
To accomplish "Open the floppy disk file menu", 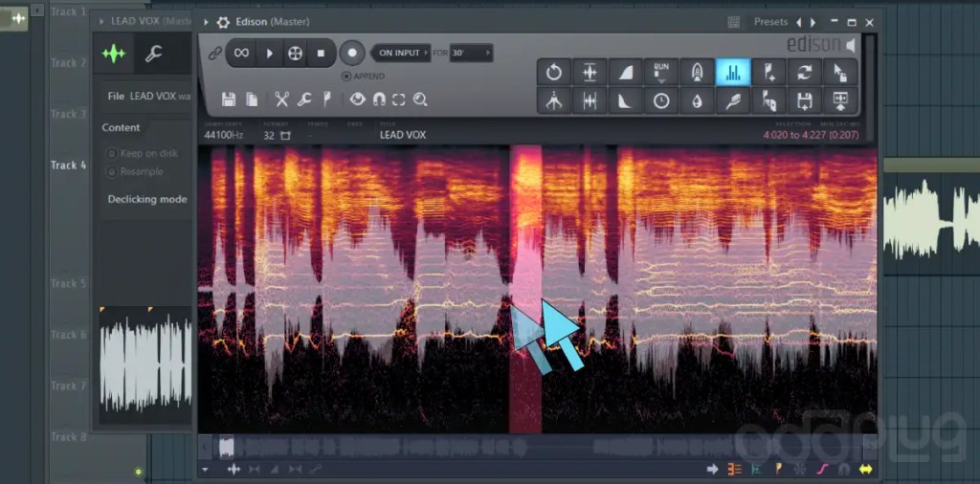I will click(229, 99).
